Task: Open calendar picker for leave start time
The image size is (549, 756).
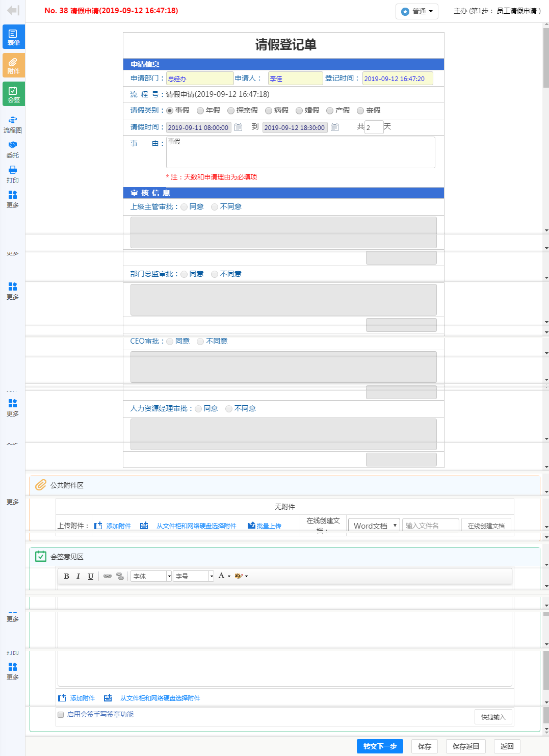Action: (x=238, y=127)
